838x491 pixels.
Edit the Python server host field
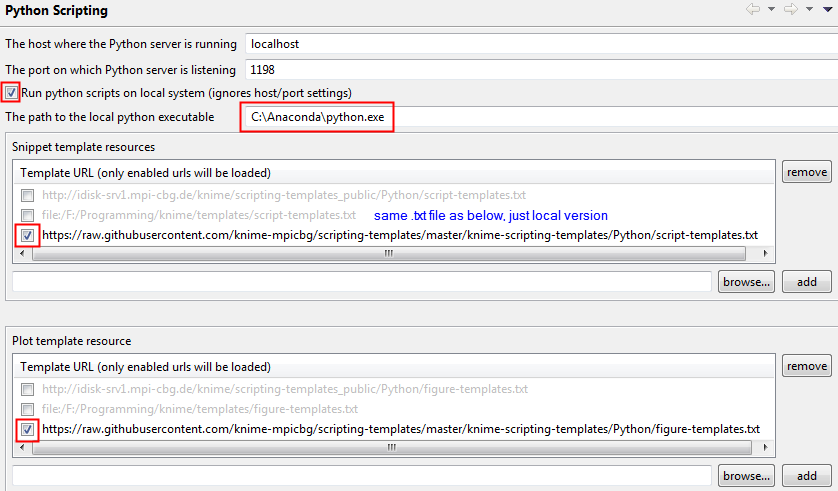(x=541, y=44)
